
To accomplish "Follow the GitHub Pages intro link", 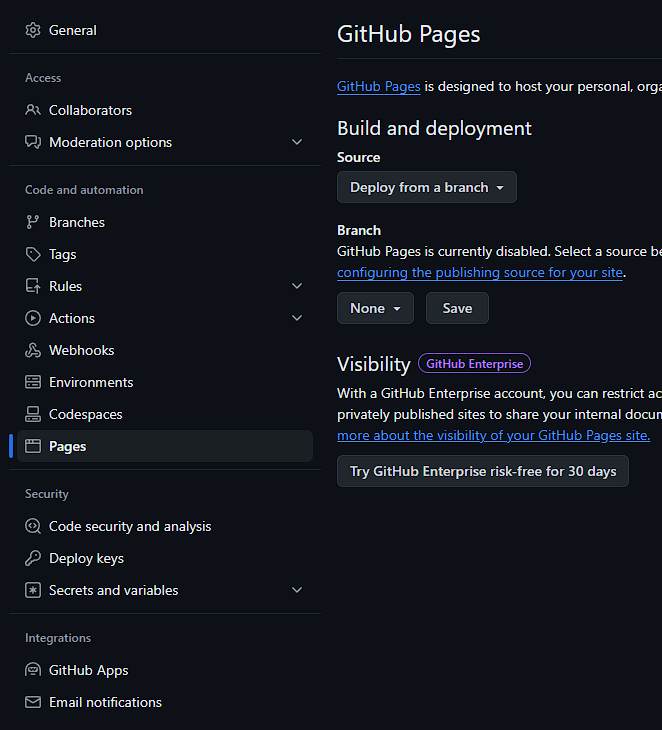I will [x=378, y=87].
